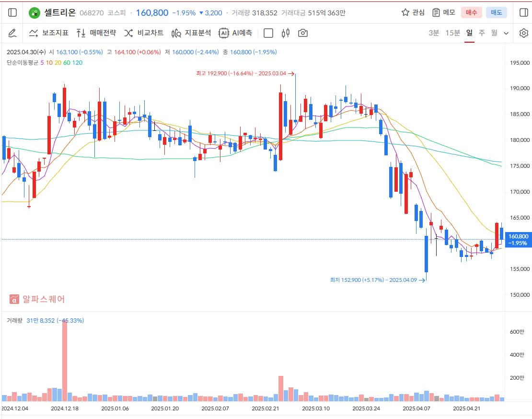Open chart settings gear icon
This screenshot has width=532, height=419.
[523, 33]
